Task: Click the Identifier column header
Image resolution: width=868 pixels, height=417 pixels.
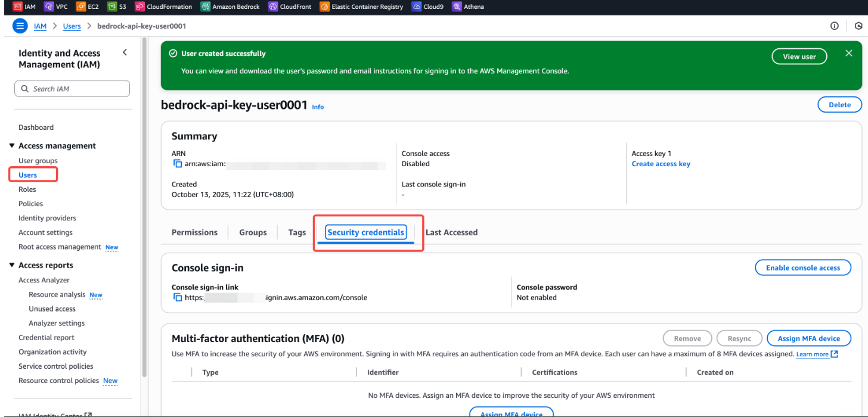Action: click(383, 372)
